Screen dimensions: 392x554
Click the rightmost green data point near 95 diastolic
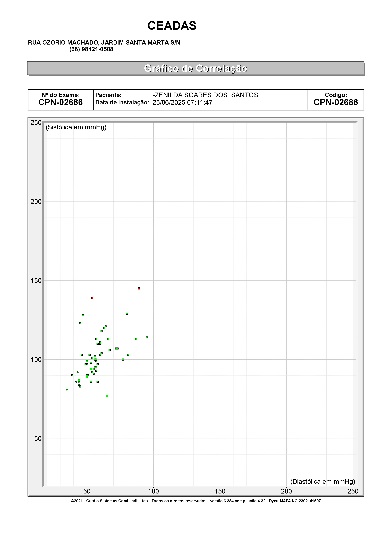147,337
